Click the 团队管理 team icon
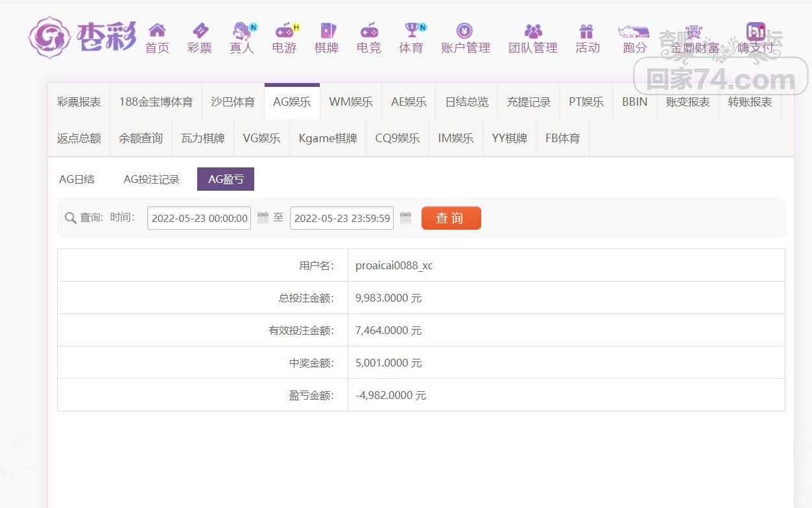Image resolution: width=812 pixels, height=508 pixels. tap(533, 30)
